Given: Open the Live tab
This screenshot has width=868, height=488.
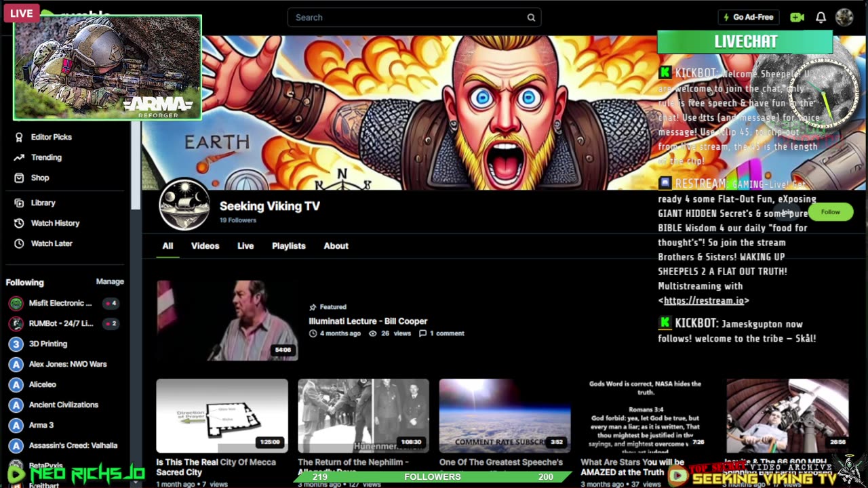Looking at the screenshot, I should [245, 246].
